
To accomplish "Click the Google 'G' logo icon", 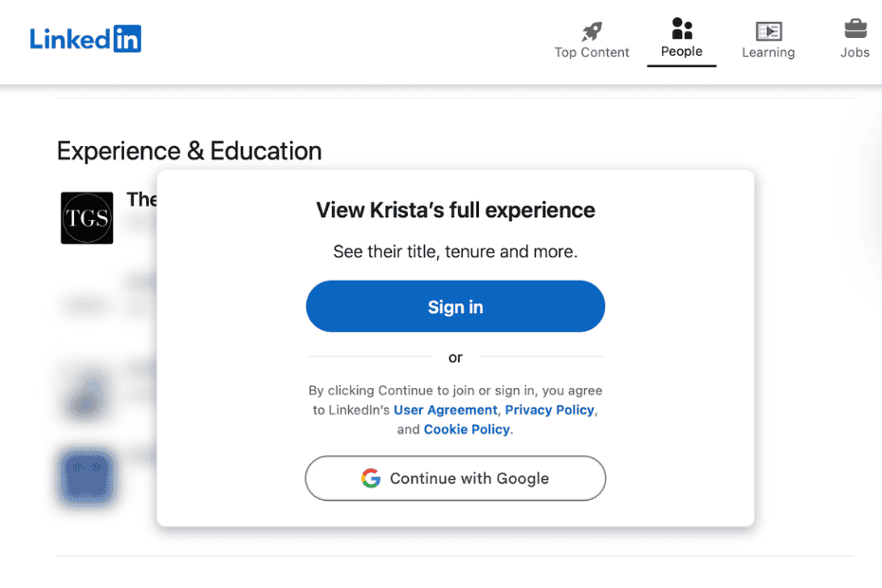I will [x=371, y=478].
